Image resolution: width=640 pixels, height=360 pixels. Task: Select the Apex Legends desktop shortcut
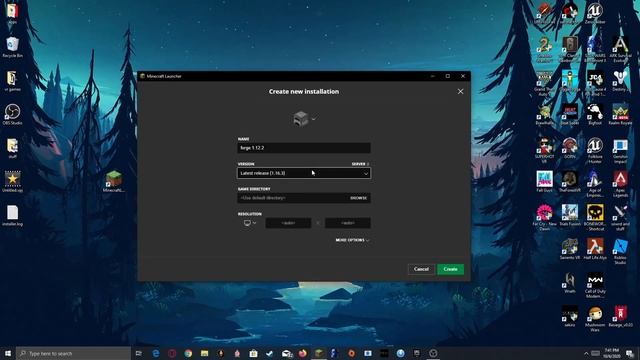click(620, 184)
